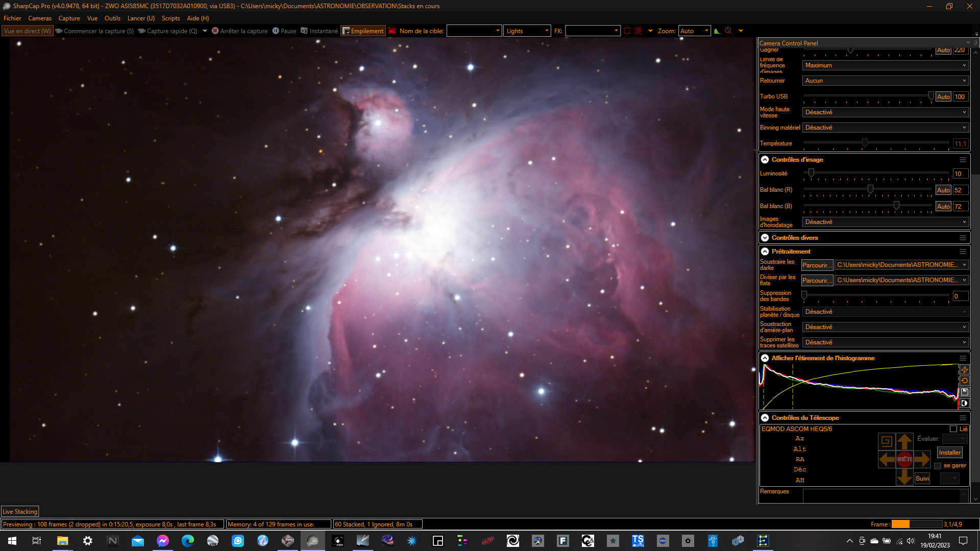Click the telescope move down arrow

click(904, 477)
